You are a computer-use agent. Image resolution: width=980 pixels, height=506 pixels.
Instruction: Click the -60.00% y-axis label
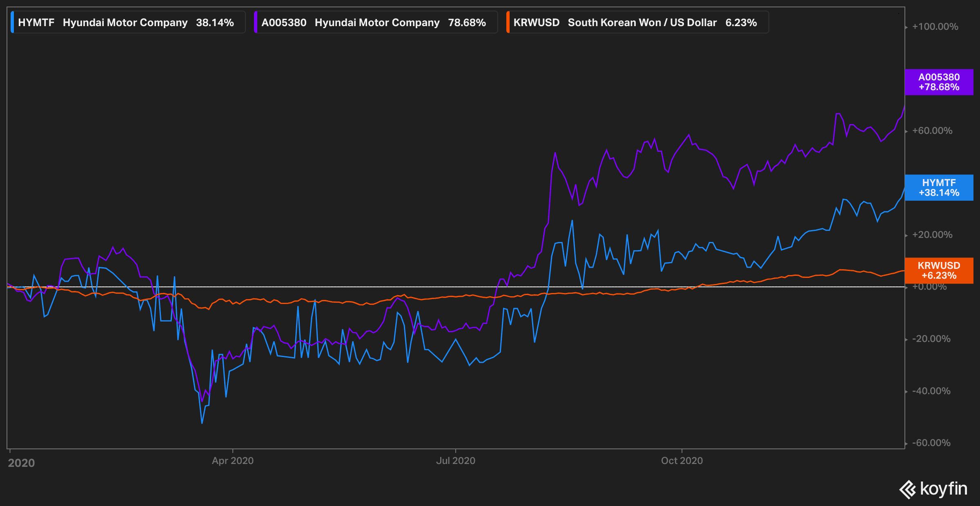tap(931, 443)
